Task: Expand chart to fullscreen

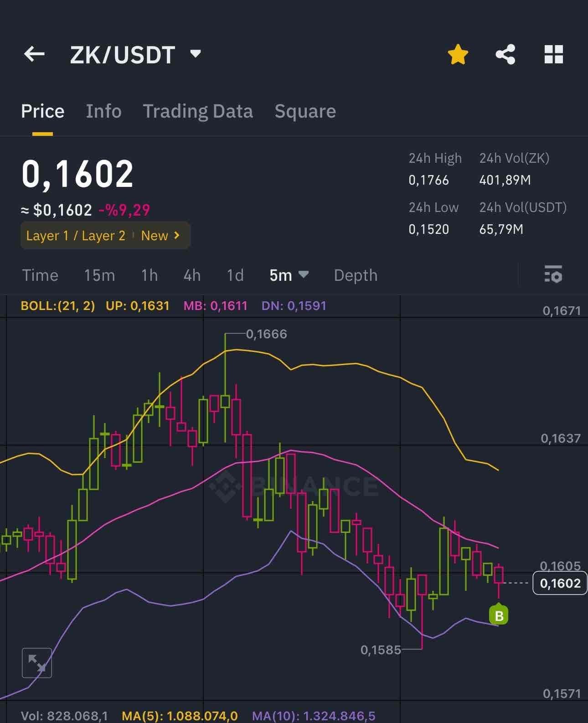Action: coord(37,663)
